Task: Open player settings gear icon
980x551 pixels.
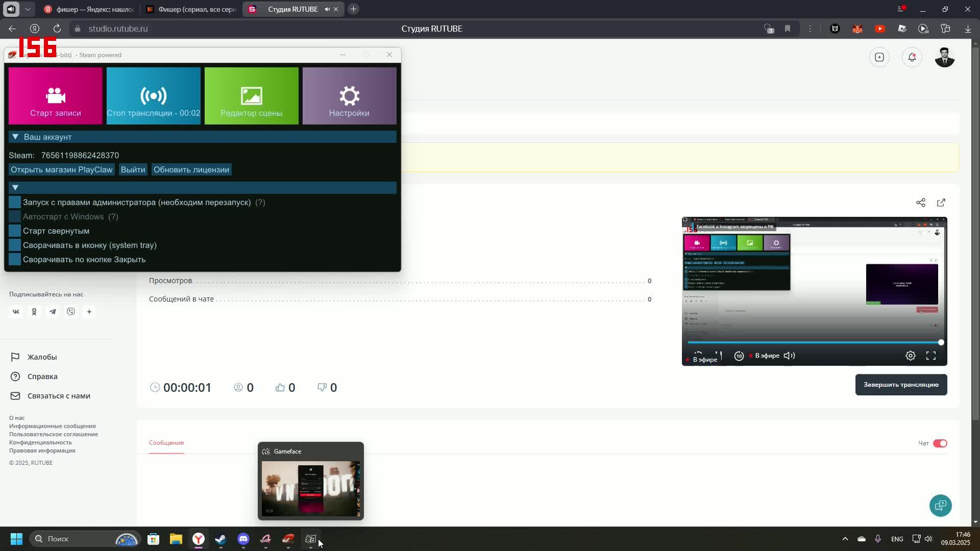Action: pos(911,356)
